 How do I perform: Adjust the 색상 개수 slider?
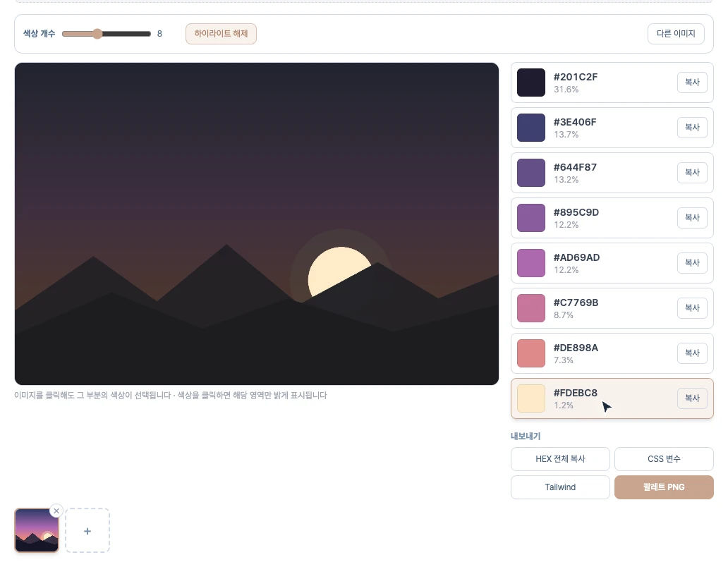tap(107, 34)
